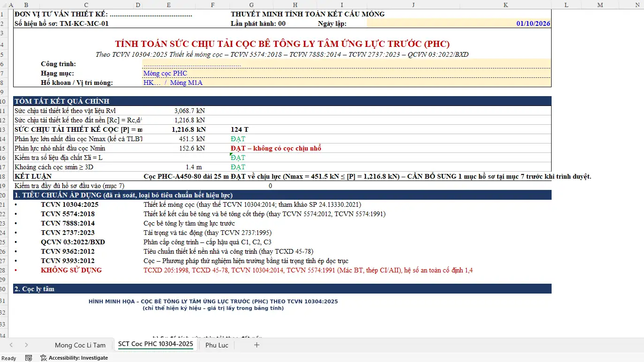Click the red main title TÍNH TOÁN SỨC CHỊU TẢI
The width and height of the screenshot is (644, 362).
[282, 44]
